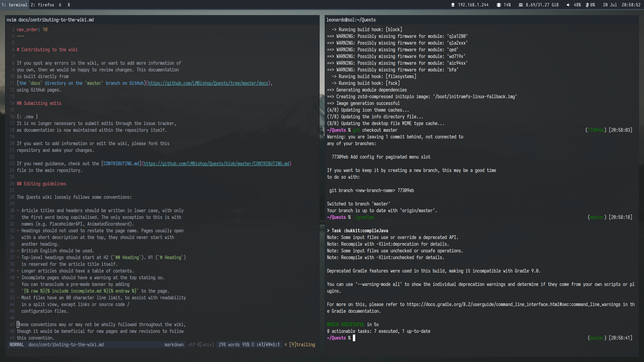Toggle the muted microphone indicator
The height and width of the screenshot is (362, 644).
pyautogui.click(x=587, y=5)
